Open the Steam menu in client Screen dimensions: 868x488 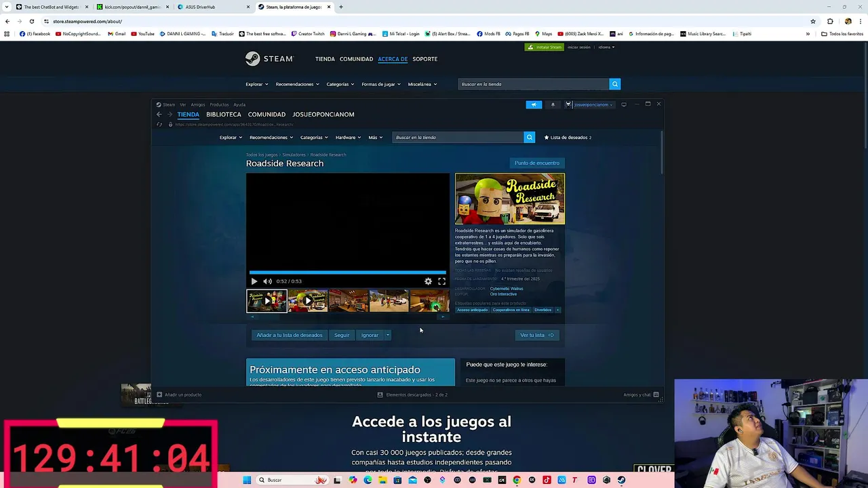pos(168,104)
